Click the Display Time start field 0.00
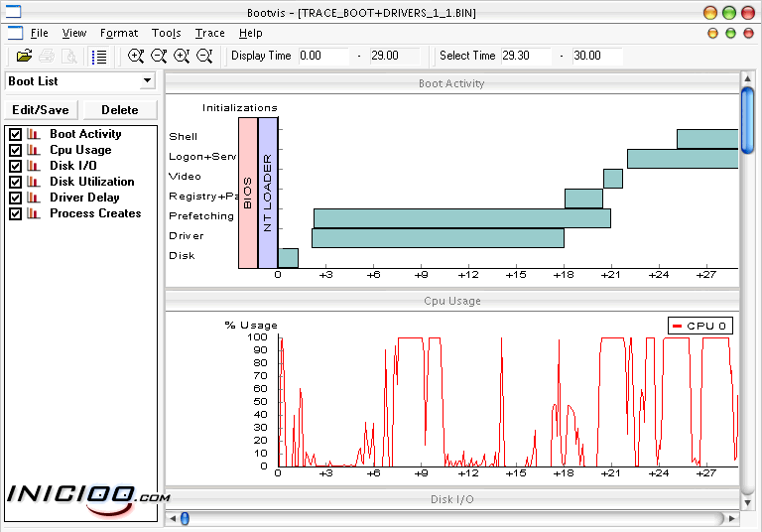Screen dimensions: 762x532 pyautogui.click(x=323, y=56)
